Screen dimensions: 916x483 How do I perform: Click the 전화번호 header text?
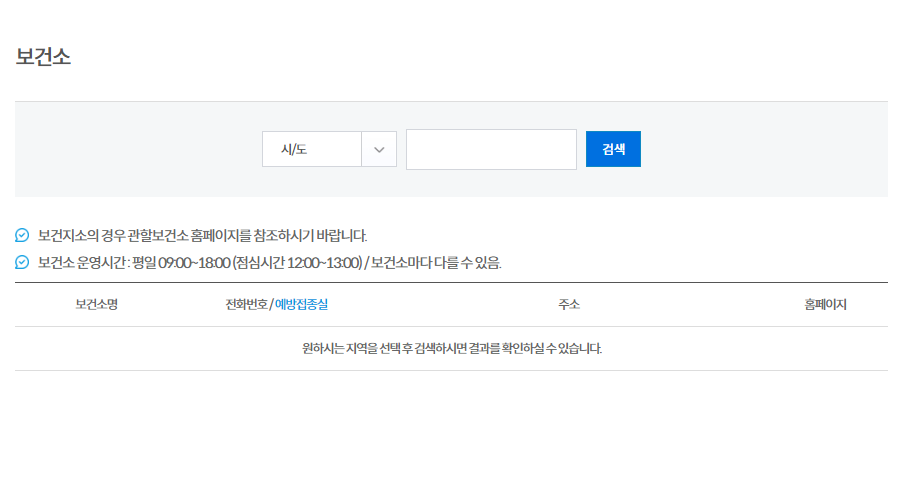pyautogui.click(x=247, y=304)
